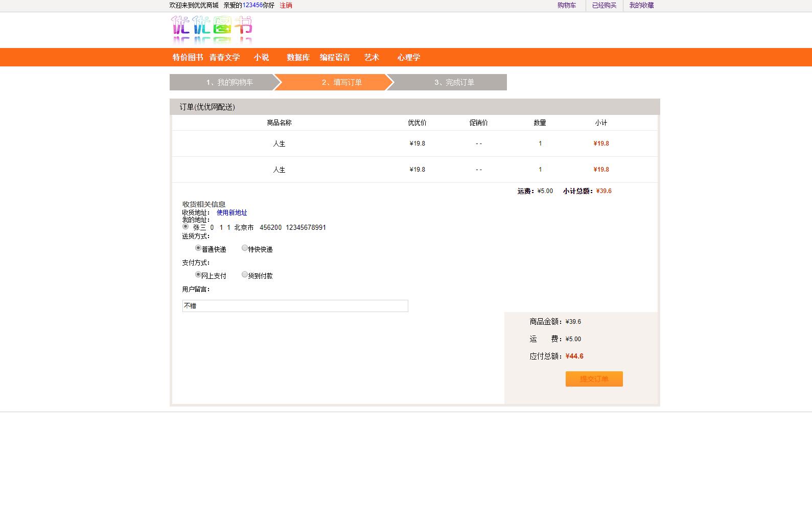
Task: Open username 123456 link
Action: [x=252, y=6]
